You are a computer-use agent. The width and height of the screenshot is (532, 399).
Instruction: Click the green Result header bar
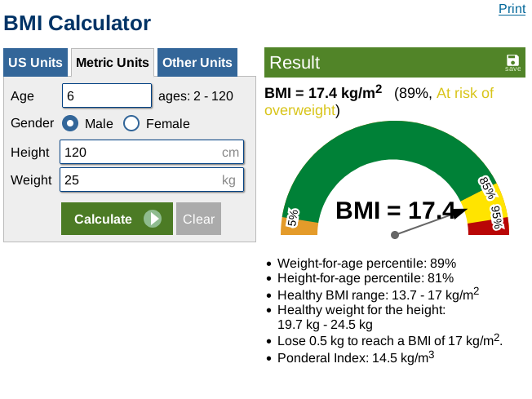pyautogui.click(x=383, y=63)
